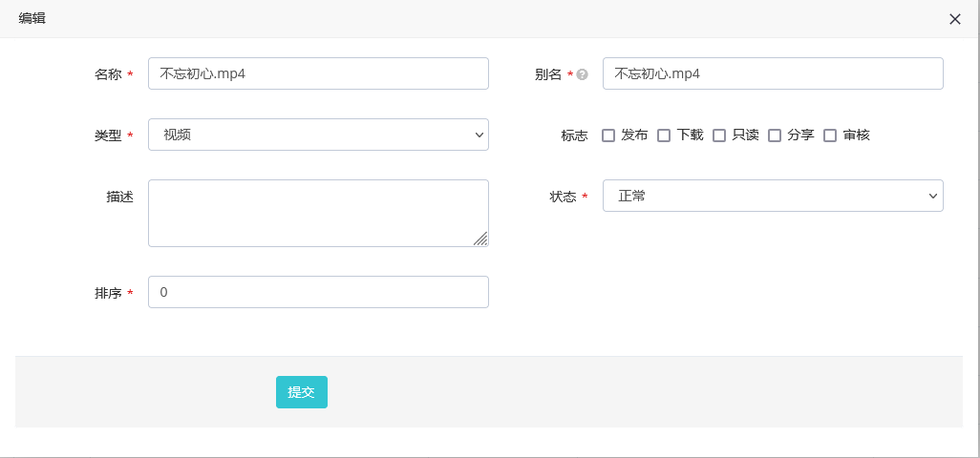Click the 状态 field label

click(x=563, y=197)
